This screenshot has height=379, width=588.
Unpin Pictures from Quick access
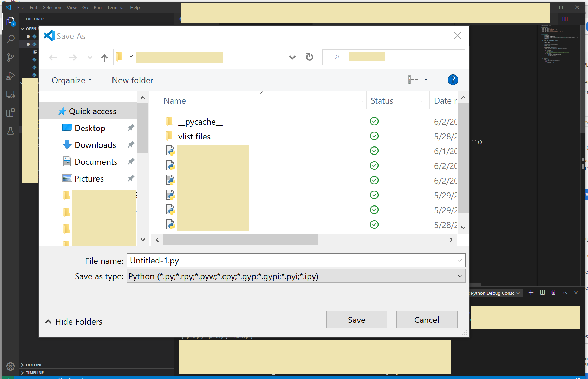(130, 178)
